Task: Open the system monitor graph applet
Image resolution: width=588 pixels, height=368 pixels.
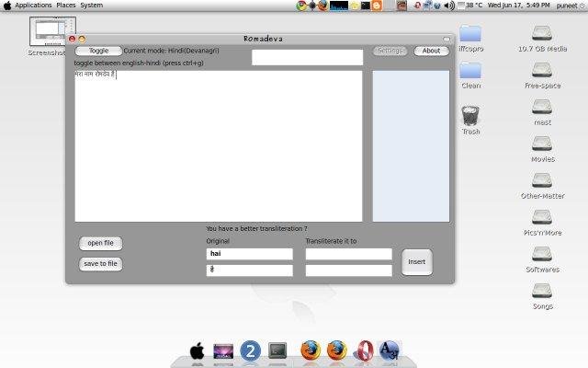Action: tap(339, 6)
